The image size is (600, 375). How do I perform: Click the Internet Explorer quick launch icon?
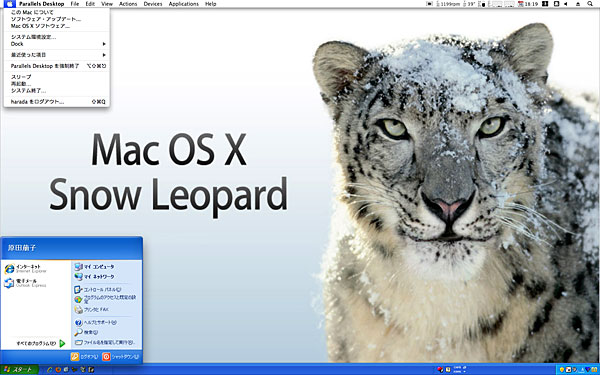coord(49,370)
